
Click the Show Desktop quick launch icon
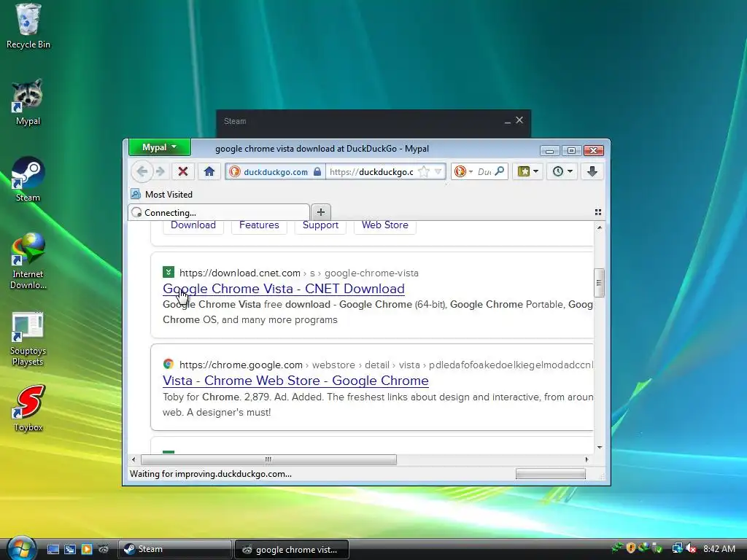53,549
